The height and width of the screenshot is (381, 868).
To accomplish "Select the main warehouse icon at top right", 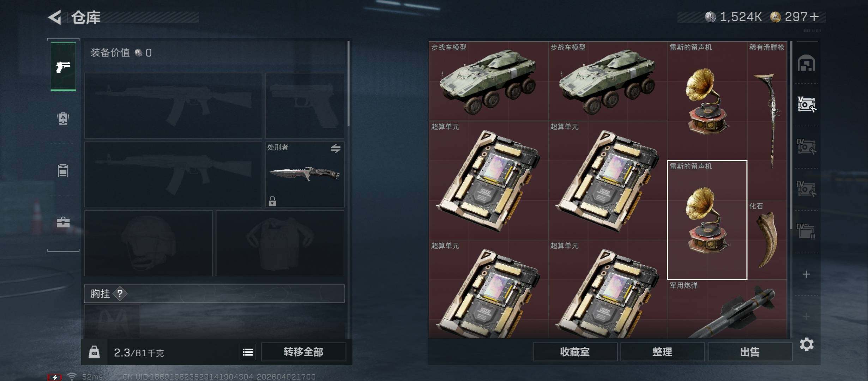I will [x=807, y=63].
